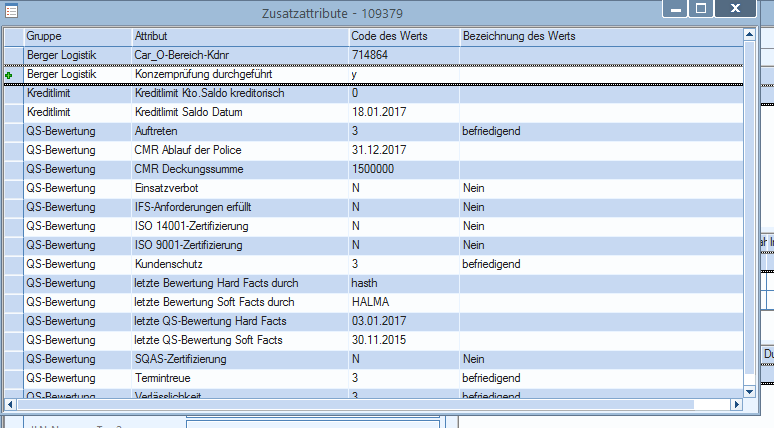This screenshot has height=428, width=774.
Task: Click the Zusatzattribute window system menu icon
Action: click(x=11, y=11)
